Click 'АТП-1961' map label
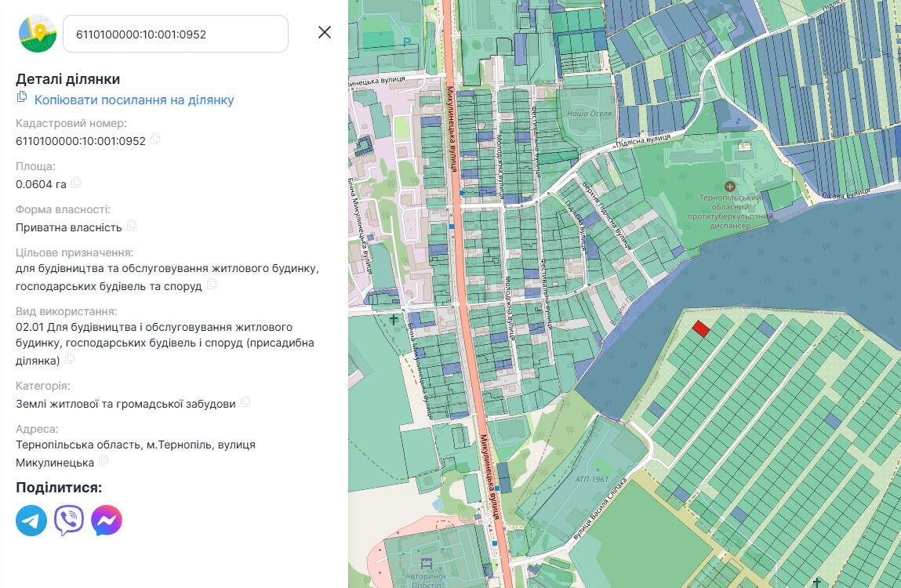901x588 pixels. coord(592,479)
